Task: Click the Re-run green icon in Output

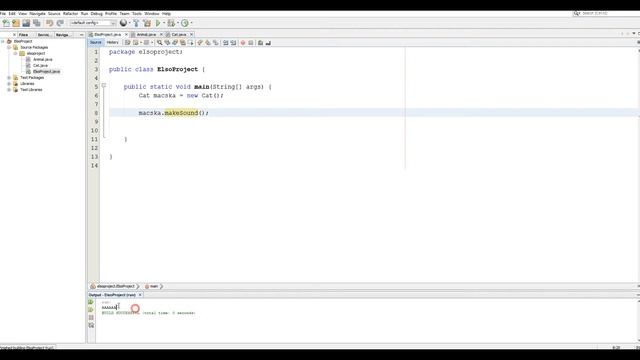Action: click(x=91, y=302)
